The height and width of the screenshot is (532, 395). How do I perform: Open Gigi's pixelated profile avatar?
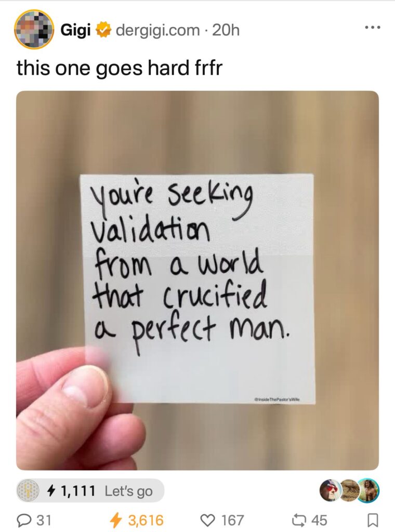pos(34,30)
